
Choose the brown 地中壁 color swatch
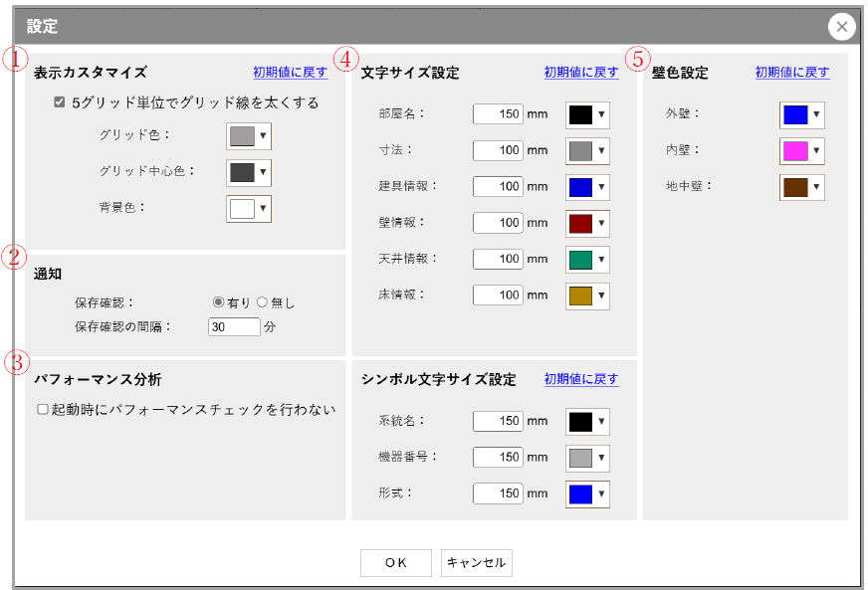(795, 187)
